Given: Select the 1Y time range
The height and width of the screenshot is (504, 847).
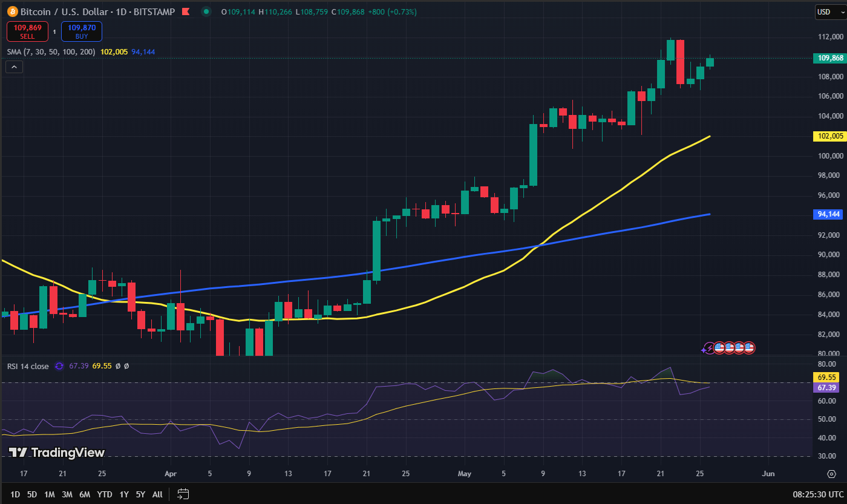Looking at the screenshot, I should 124,494.
